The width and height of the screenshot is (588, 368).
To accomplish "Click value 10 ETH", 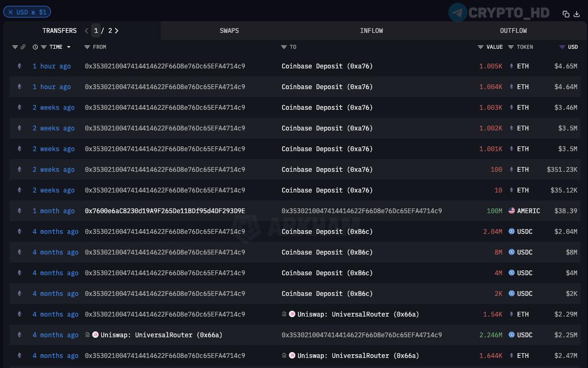I will coord(498,190).
